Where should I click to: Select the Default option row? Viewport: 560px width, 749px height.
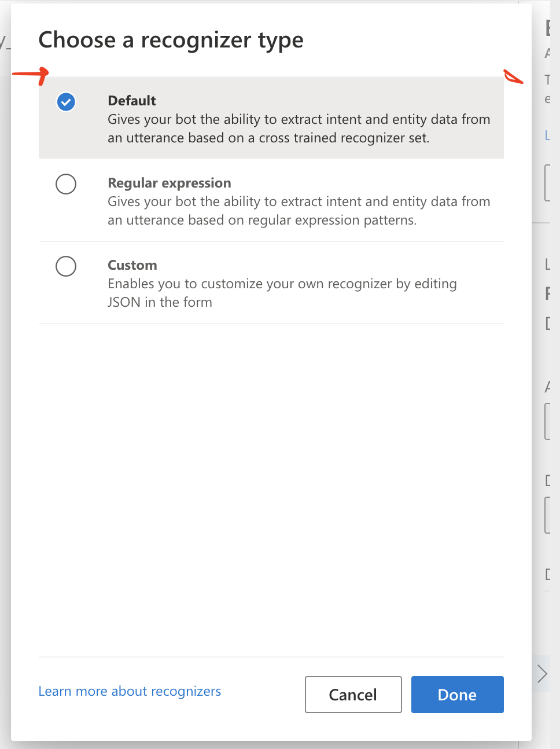[x=271, y=117]
